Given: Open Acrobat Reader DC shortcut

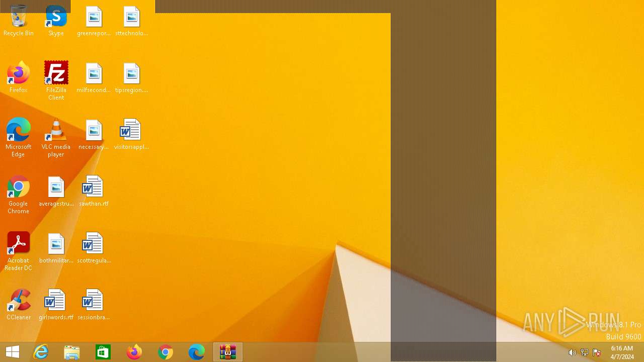Looking at the screenshot, I should click(19, 251).
